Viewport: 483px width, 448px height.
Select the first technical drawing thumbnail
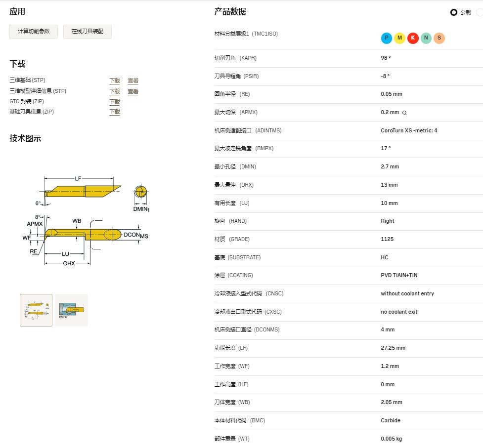coord(36,310)
